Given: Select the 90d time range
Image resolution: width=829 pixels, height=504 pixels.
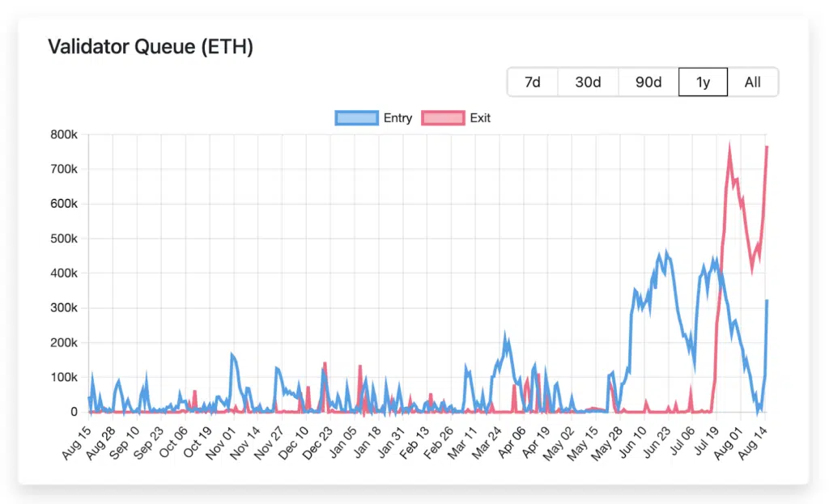Looking at the screenshot, I should click(648, 82).
